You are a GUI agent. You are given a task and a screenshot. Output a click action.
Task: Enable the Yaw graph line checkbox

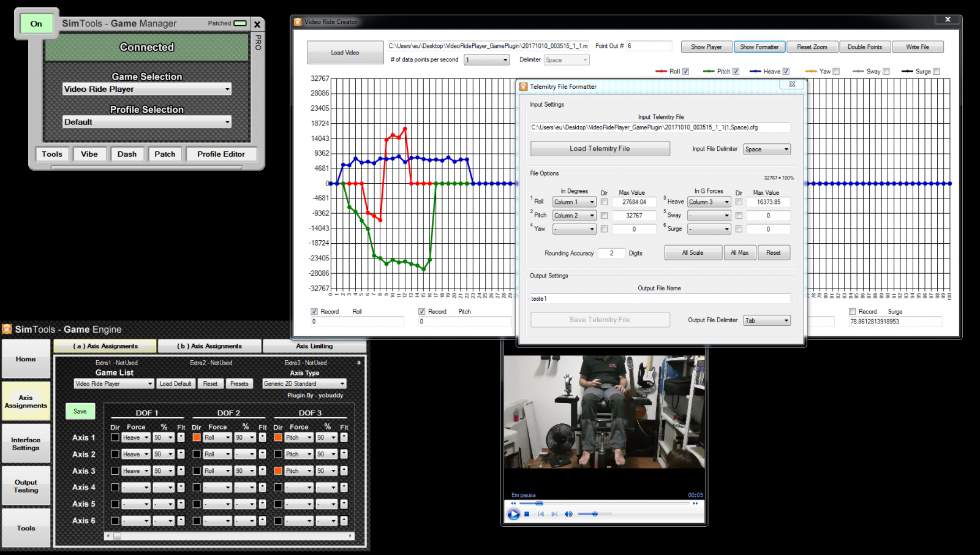pos(836,71)
